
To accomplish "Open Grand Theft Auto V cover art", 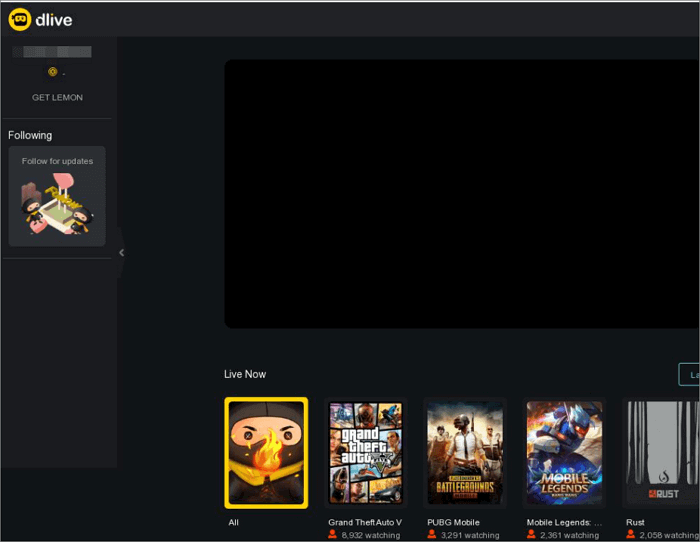I will click(365, 452).
